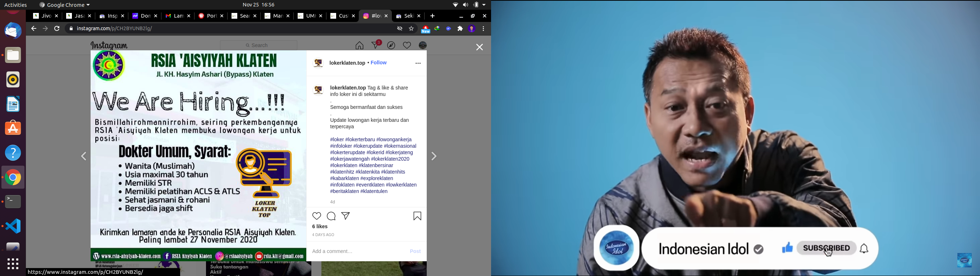Viewport: 980px width, 276px height.
Task: Toggle the notification bell next to Subscribed
Action: click(864, 249)
